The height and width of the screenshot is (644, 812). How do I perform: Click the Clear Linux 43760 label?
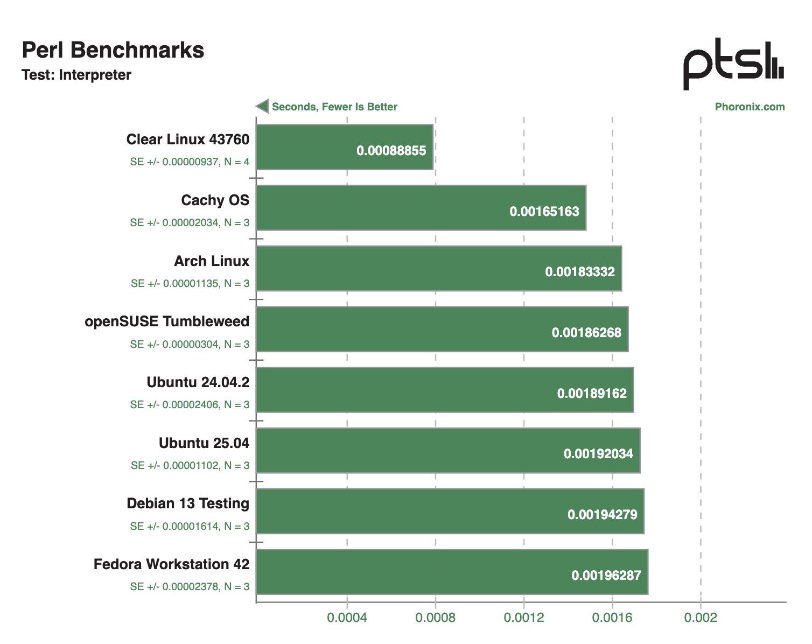188,139
